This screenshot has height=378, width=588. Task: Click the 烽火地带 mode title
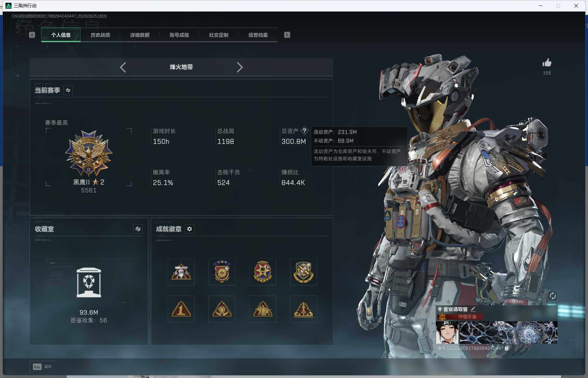(x=181, y=67)
